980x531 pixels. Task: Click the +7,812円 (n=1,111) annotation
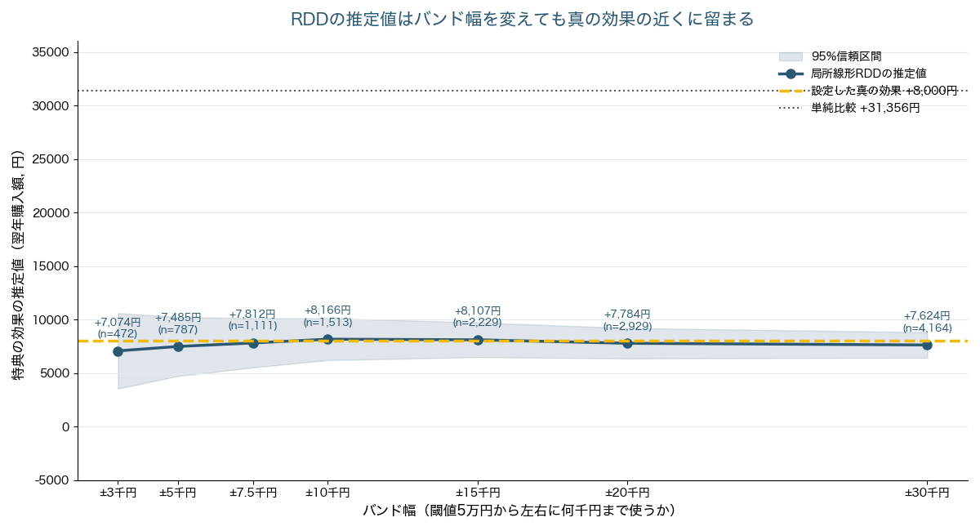252,319
